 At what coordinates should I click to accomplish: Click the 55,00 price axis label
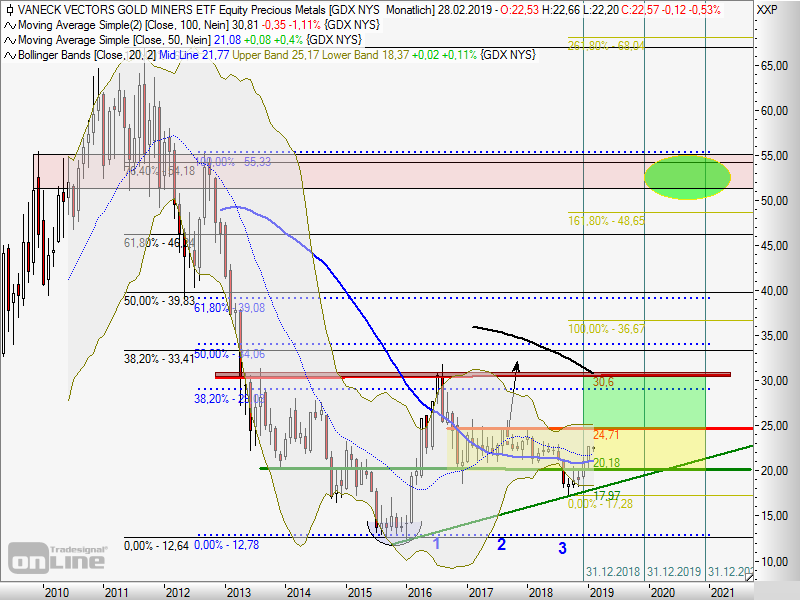(x=774, y=156)
